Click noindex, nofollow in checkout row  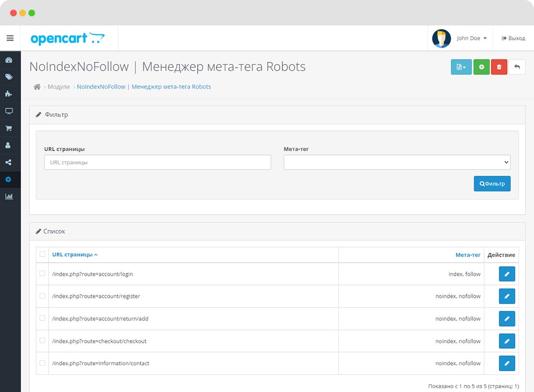click(x=458, y=341)
